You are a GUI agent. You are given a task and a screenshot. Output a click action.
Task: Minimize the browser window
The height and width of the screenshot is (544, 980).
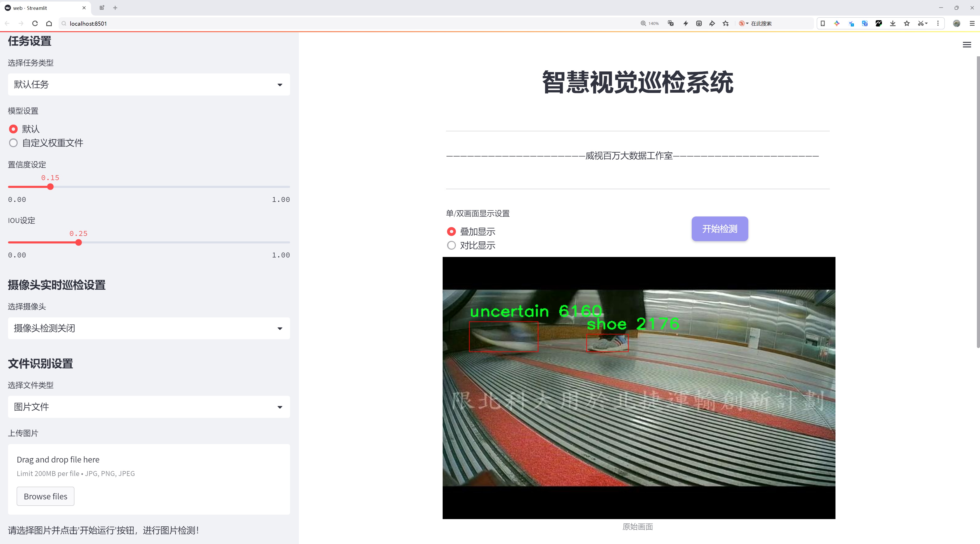(x=941, y=8)
